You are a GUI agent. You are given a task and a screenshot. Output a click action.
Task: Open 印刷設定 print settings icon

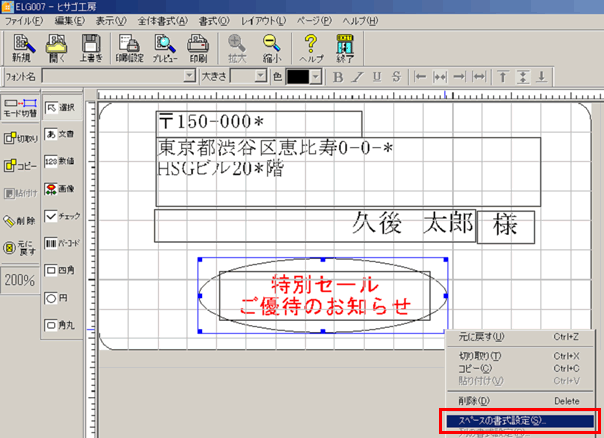pos(127,46)
